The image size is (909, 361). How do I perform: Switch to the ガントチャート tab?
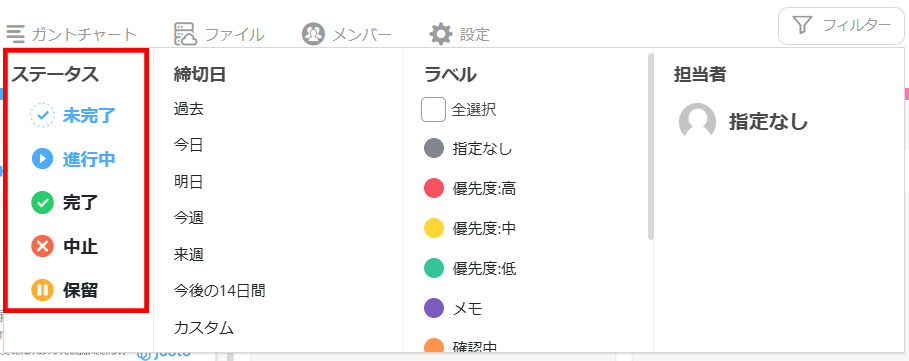click(x=72, y=34)
